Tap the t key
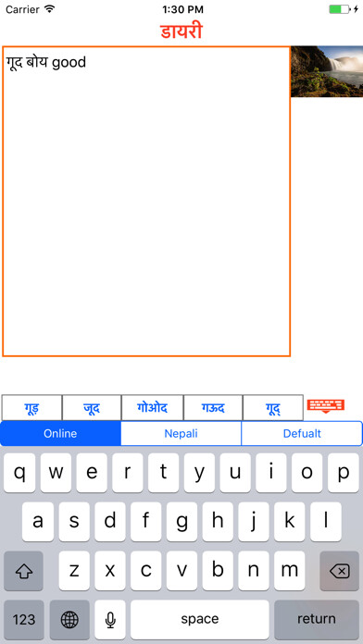The width and height of the screenshot is (363, 644). (x=164, y=473)
